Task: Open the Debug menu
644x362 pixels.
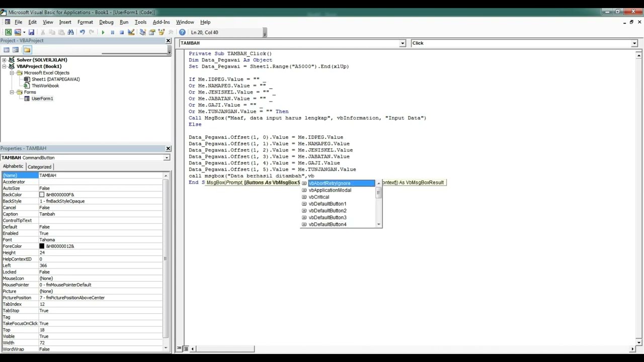Action: click(106, 22)
